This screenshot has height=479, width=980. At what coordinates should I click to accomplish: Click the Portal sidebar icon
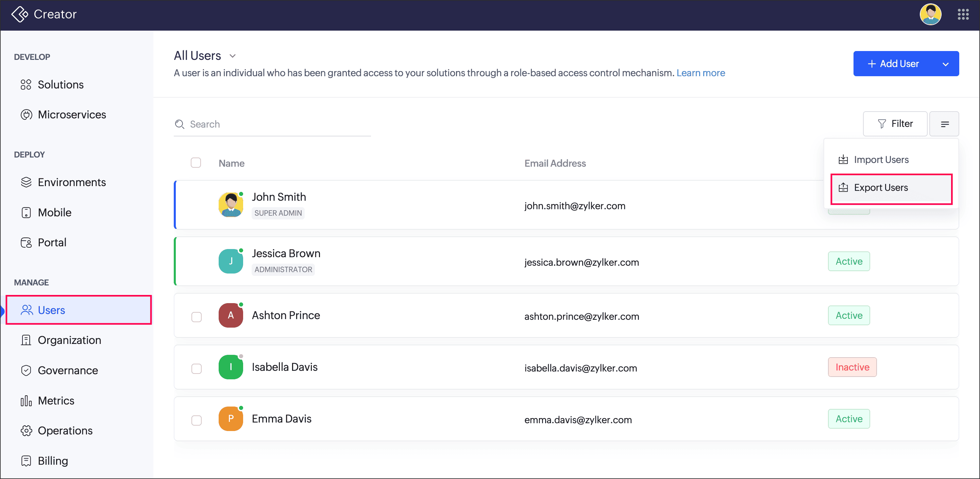[26, 242]
